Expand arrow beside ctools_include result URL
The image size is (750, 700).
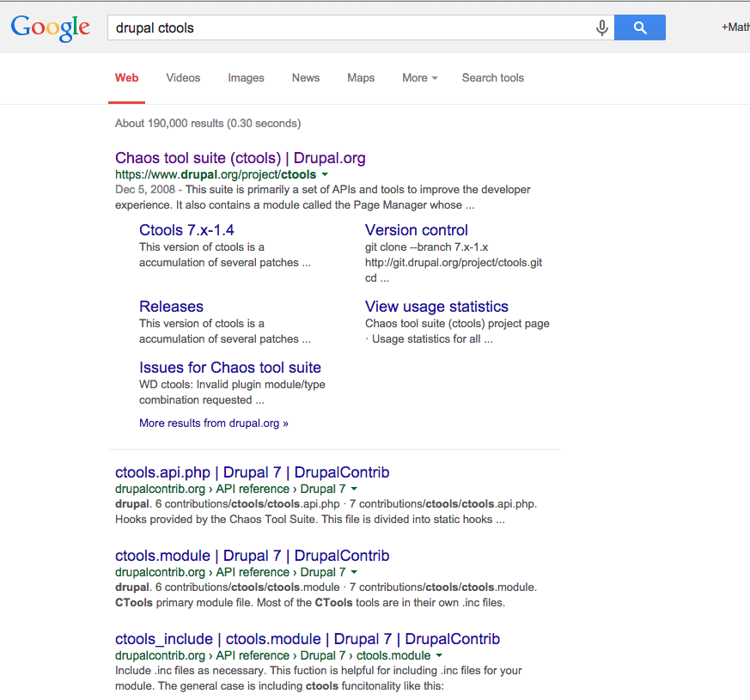[x=439, y=655]
